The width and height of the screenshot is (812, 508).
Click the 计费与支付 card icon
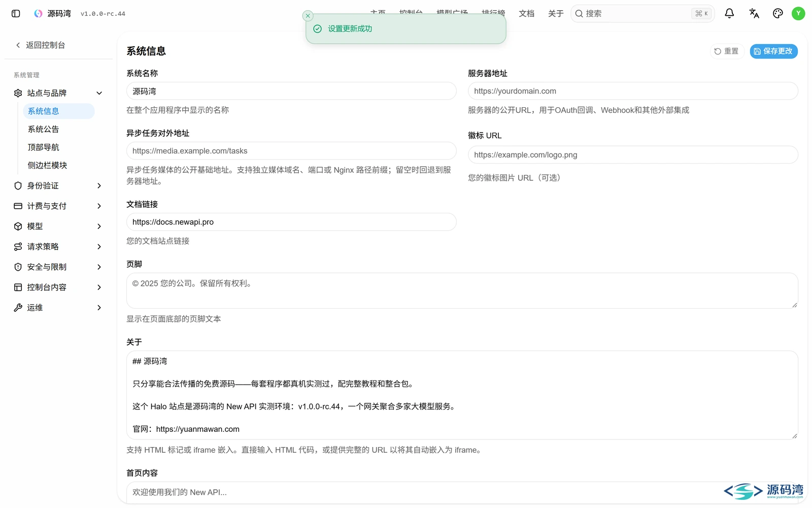18,206
